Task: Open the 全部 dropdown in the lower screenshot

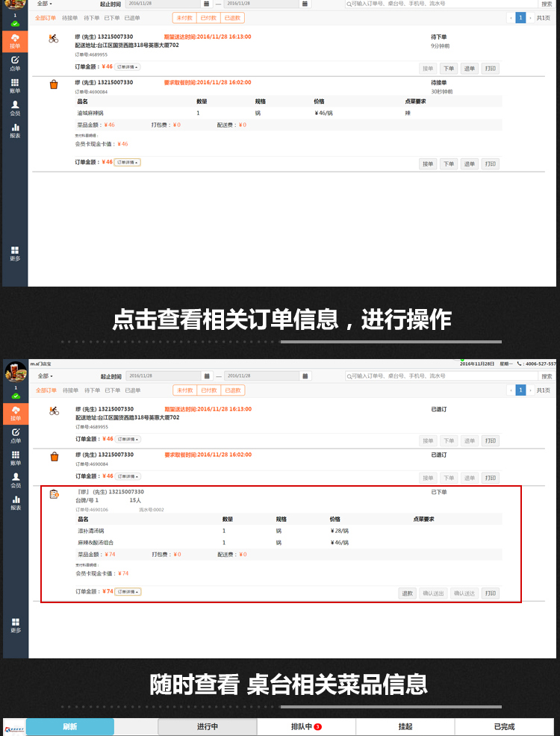Action: click(x=45, y=376)
